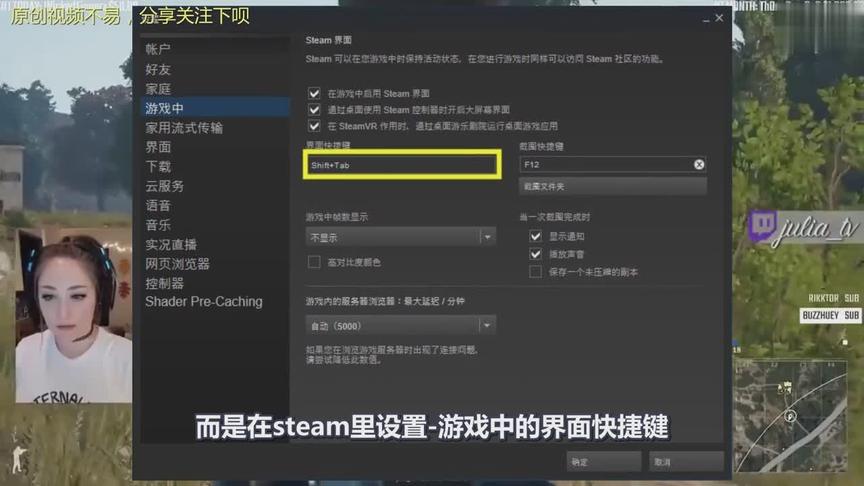Click the 确定 button
This screenshot has width=864, height=486.
pos(604,462)
